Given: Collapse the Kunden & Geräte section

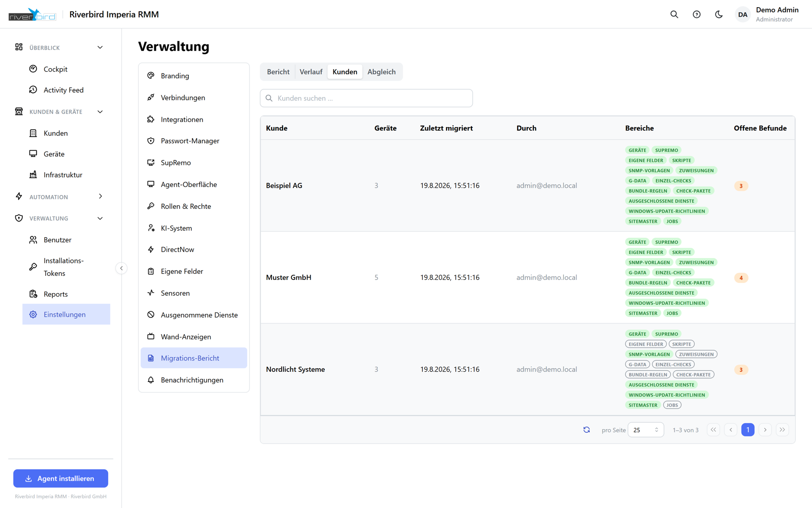Looking at the screenshot, I should (x=60, y=112).
